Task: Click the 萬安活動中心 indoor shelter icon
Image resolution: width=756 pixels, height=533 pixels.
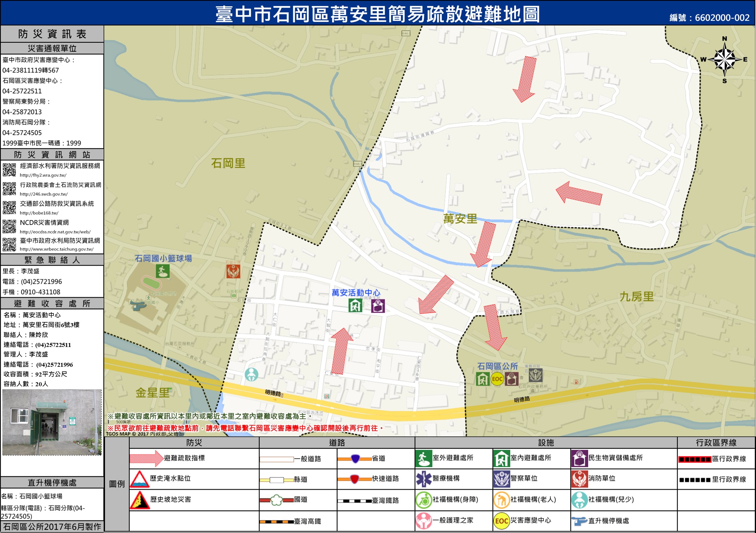Action: 355,306
